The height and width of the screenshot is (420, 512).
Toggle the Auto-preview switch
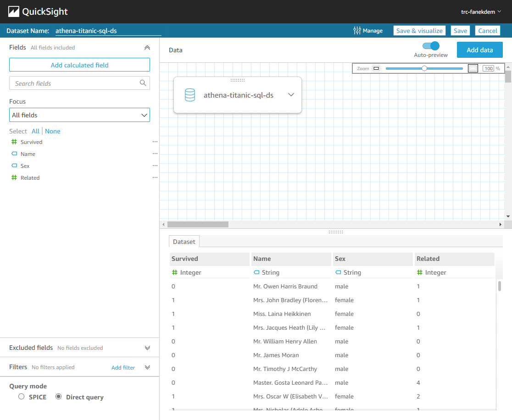pos(431,46)
